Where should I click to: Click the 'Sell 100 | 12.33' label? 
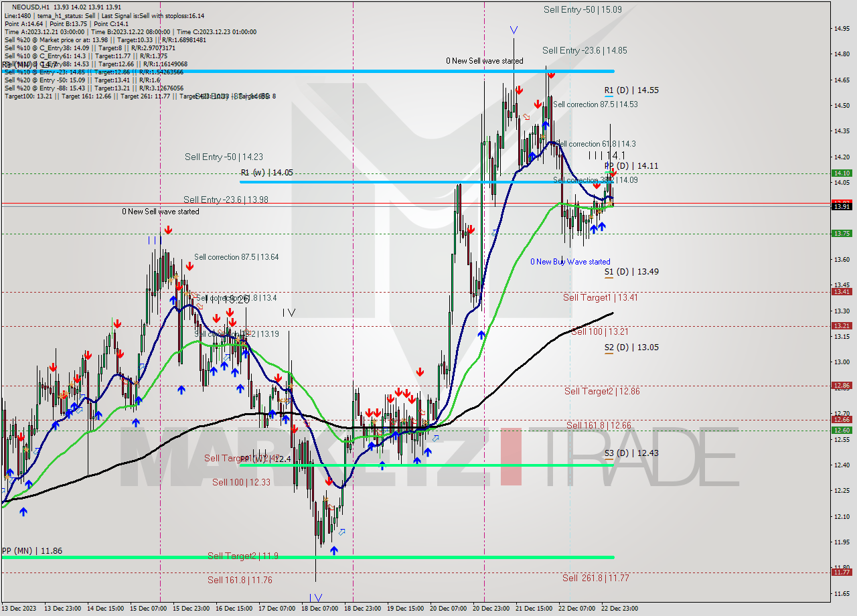click(241, 482)
